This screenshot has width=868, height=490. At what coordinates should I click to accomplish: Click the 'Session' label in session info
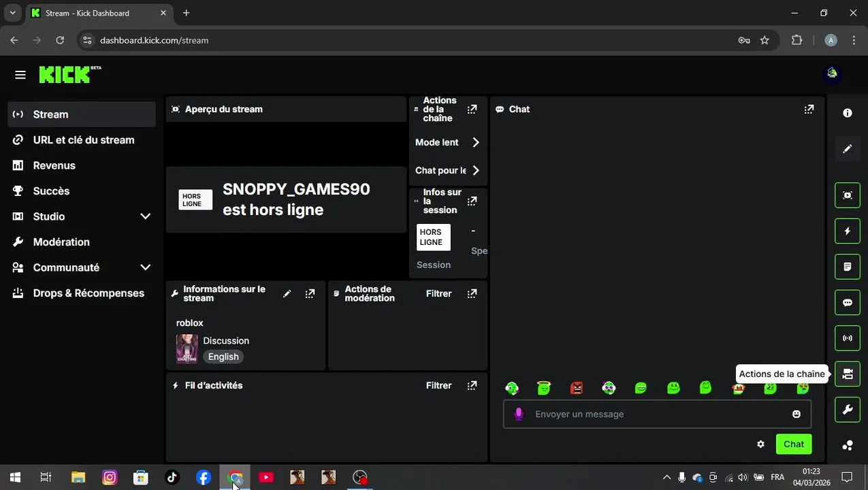pos(434,265)
